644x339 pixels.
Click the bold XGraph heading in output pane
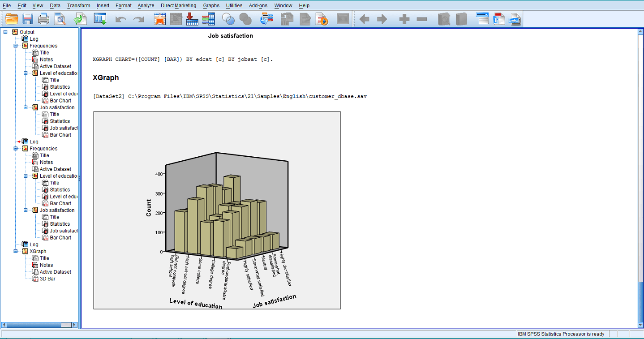tap(106, 77)
